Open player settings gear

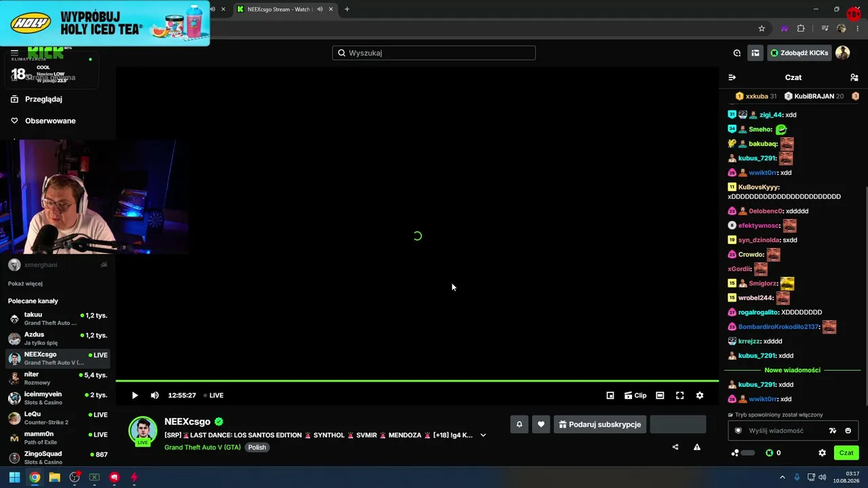(700, 395)
